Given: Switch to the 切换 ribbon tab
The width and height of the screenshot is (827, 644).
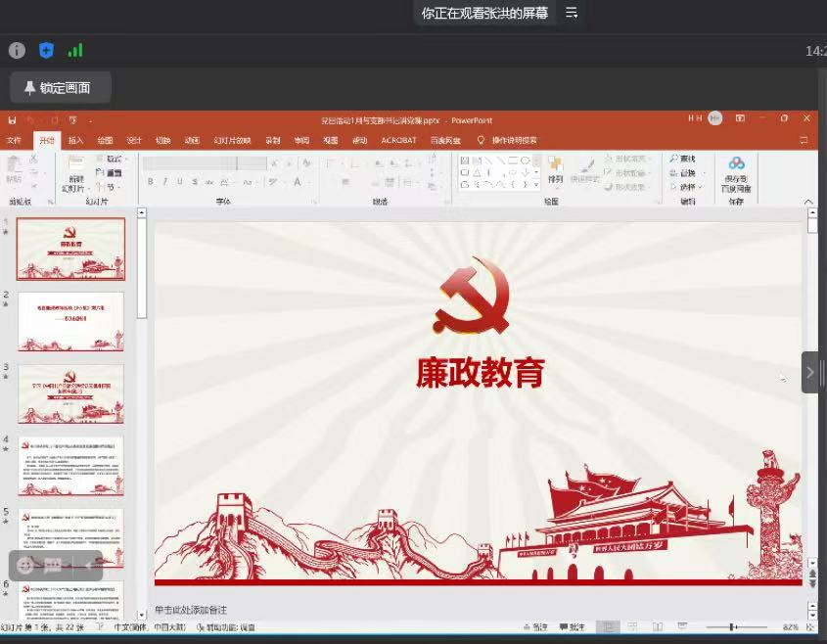Looking at the screenshot, I should click(x=163, y=140).
